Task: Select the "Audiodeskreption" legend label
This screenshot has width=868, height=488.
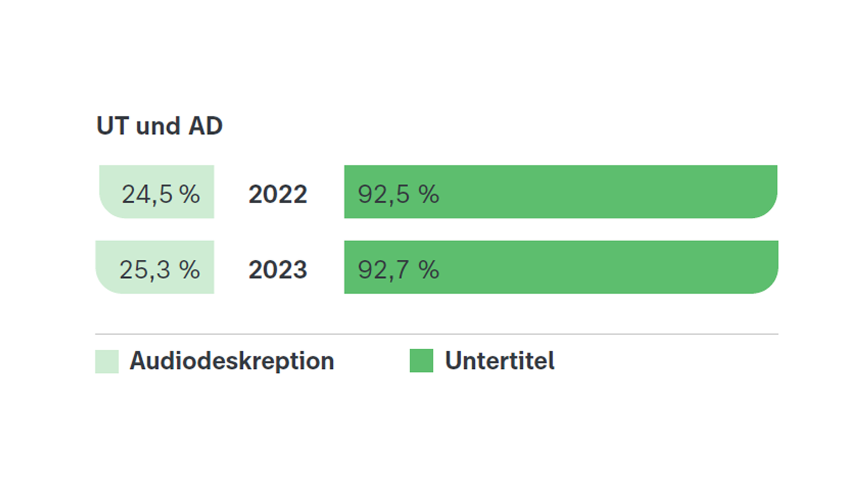Action: tap(231, 361)
